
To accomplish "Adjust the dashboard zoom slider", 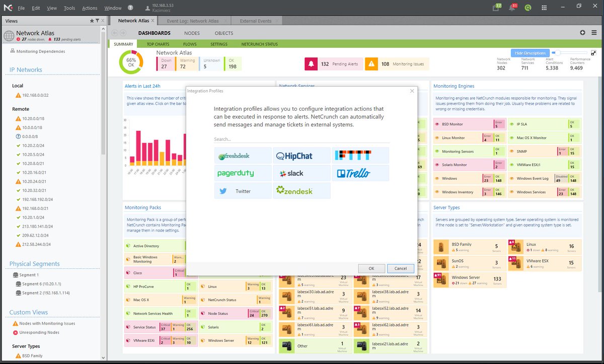I will (570, 52).
